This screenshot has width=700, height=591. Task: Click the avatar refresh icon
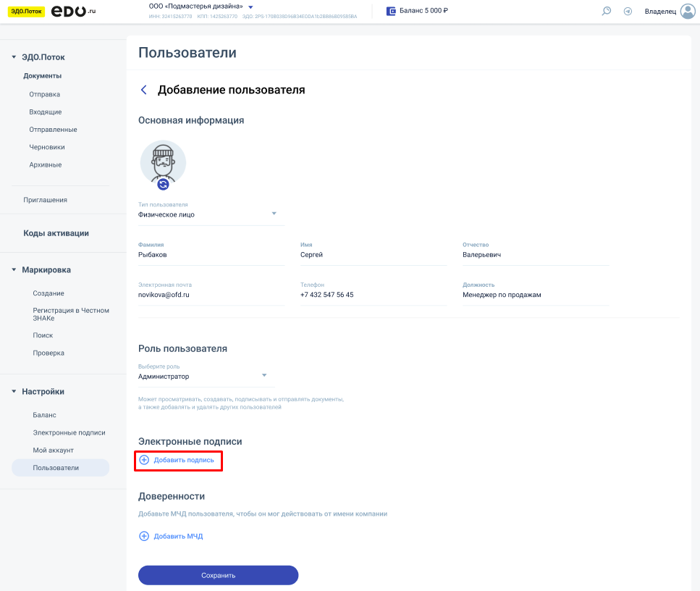(163, 184)
